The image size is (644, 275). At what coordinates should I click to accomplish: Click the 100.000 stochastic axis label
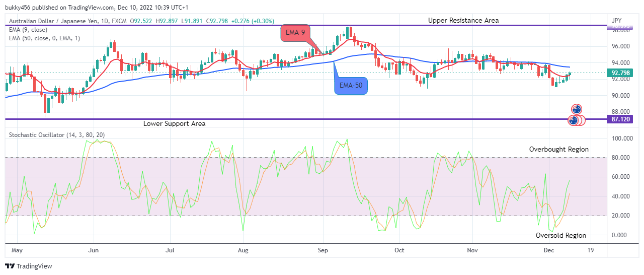coord(622,139)
